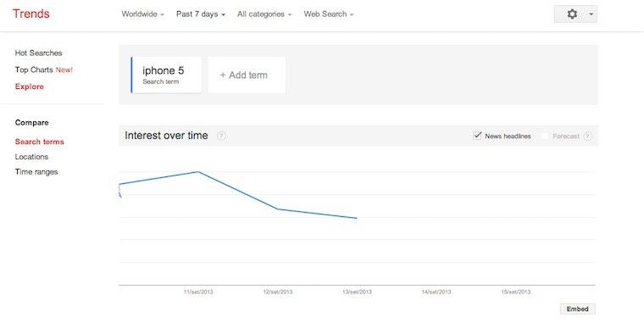
Task: Click the 14/set/2013 axis label
Action: coord(436,292)
